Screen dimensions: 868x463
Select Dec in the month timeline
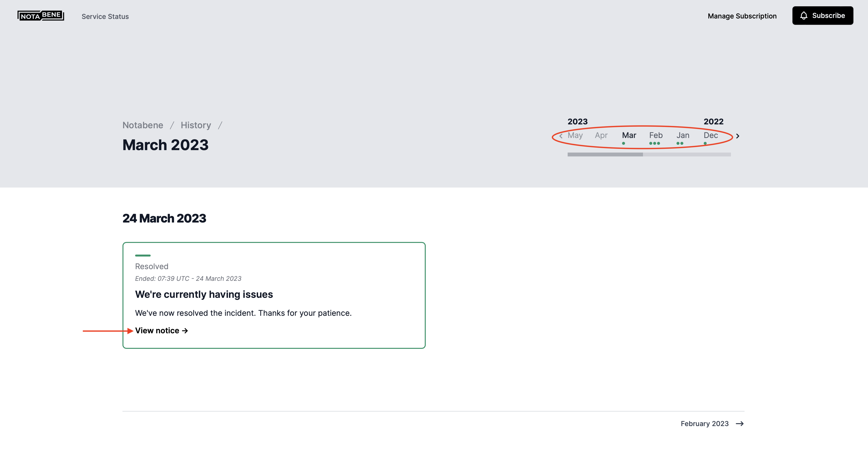click(x=711, y=135)
